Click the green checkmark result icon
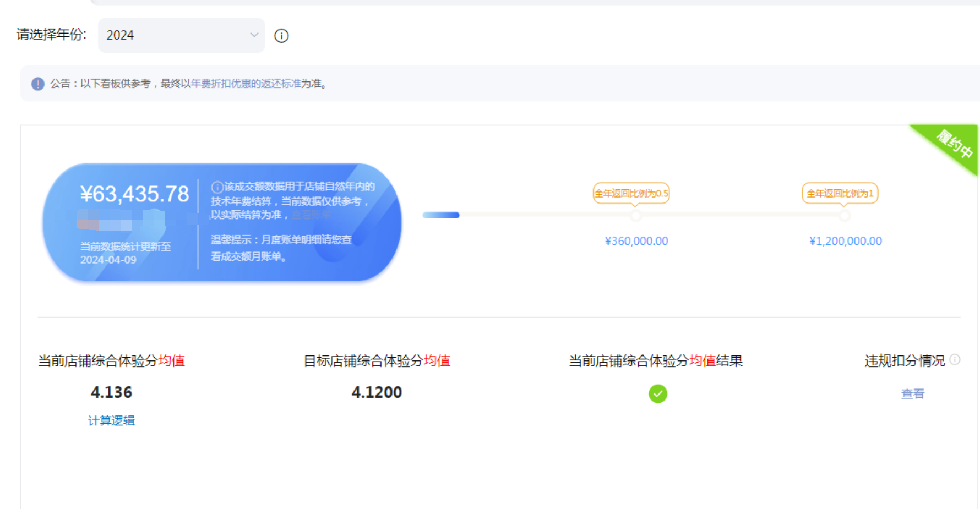This screenshot has width=980, height=509. click(657, 394)
